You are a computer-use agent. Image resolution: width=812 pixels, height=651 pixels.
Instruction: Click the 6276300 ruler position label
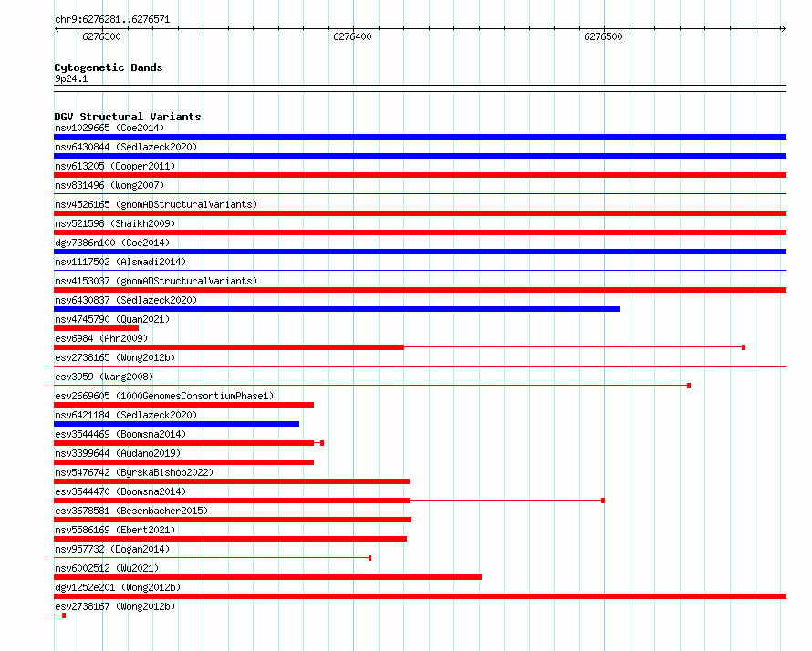(x=101, y=36)
